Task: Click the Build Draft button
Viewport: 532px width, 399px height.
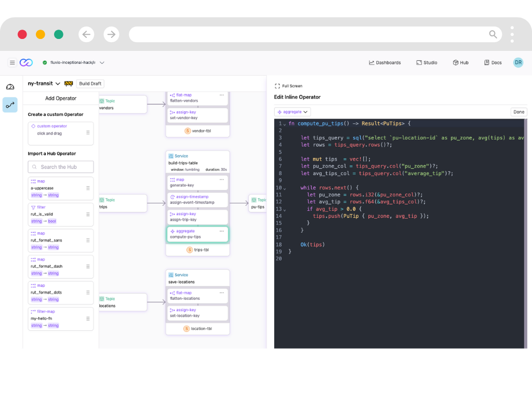Action: (x=90, y=84)
